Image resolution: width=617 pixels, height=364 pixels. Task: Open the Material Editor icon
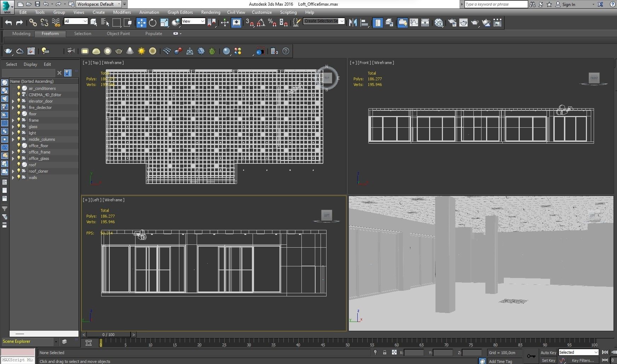tap(439, 23)
